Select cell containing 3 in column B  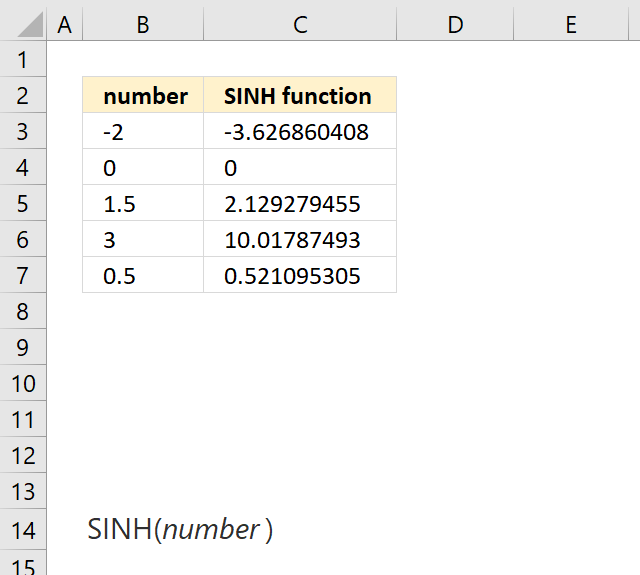point(143,239)
